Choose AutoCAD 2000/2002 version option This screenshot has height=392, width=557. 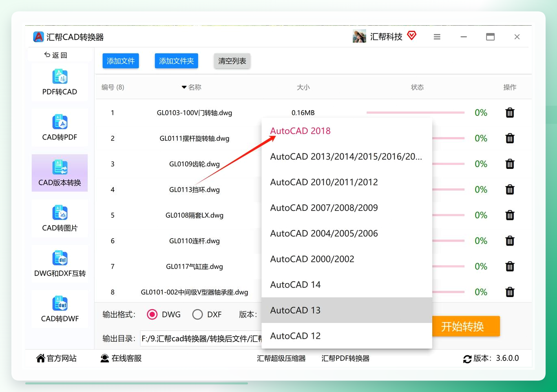point(347,259)
